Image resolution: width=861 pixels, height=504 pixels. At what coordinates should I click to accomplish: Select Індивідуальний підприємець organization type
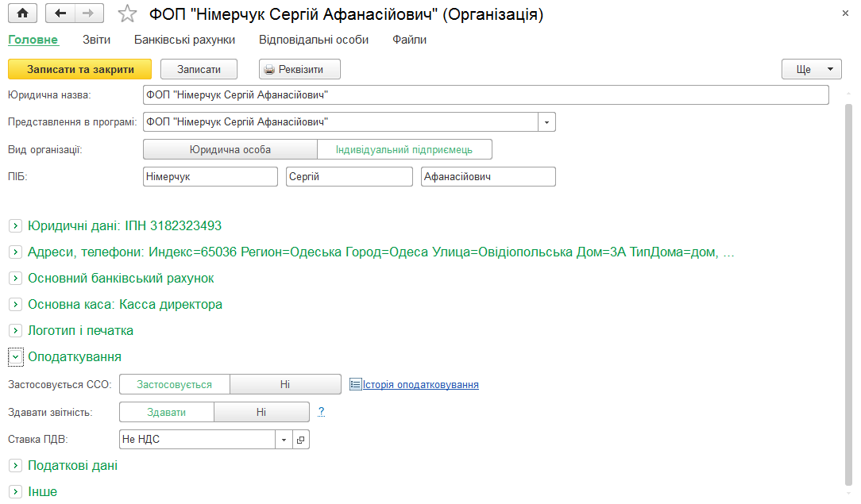click(x=404, y=150)
